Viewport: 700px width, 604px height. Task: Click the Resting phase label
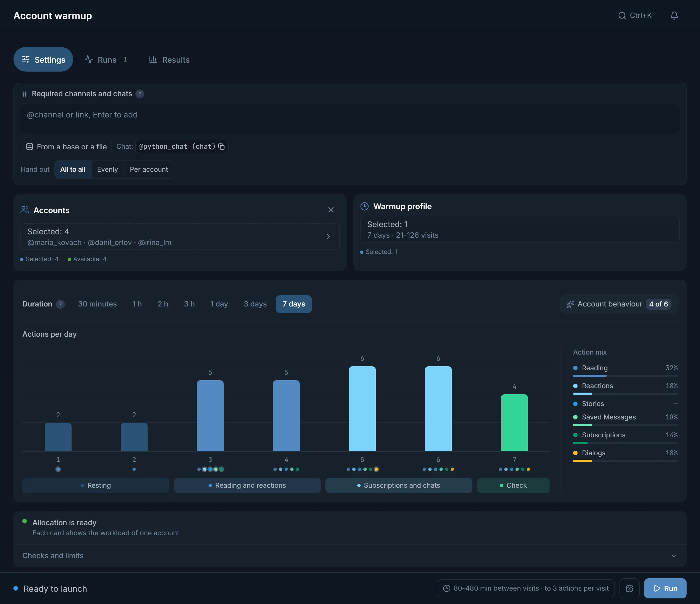tap(96, 485)
